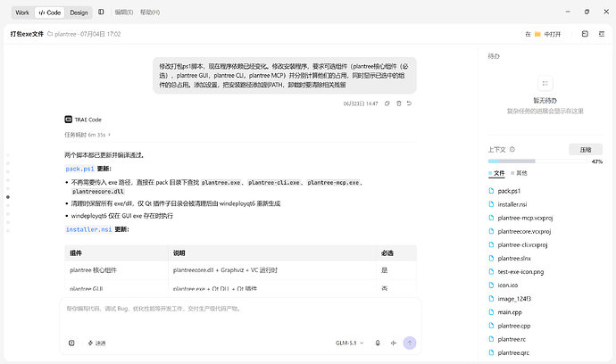Viewport: 616px width, 364px height.
Task: Open the panel icon right of 中打开
Action: 585,34
